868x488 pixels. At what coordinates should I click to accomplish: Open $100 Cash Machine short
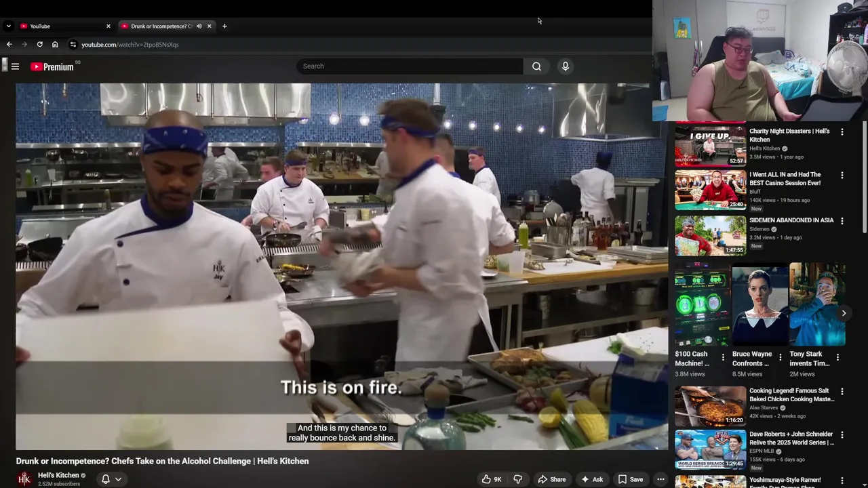tap(703, 304)
